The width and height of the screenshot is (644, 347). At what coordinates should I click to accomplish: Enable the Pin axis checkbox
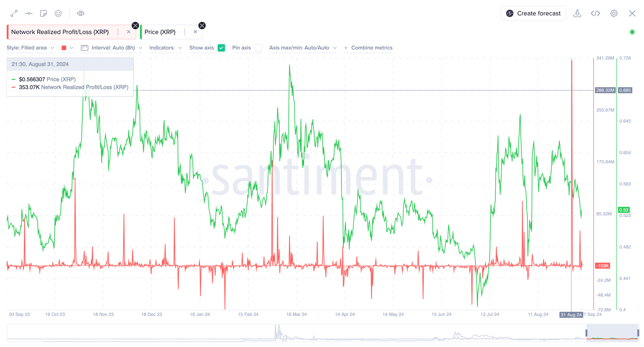pos(258,48)
